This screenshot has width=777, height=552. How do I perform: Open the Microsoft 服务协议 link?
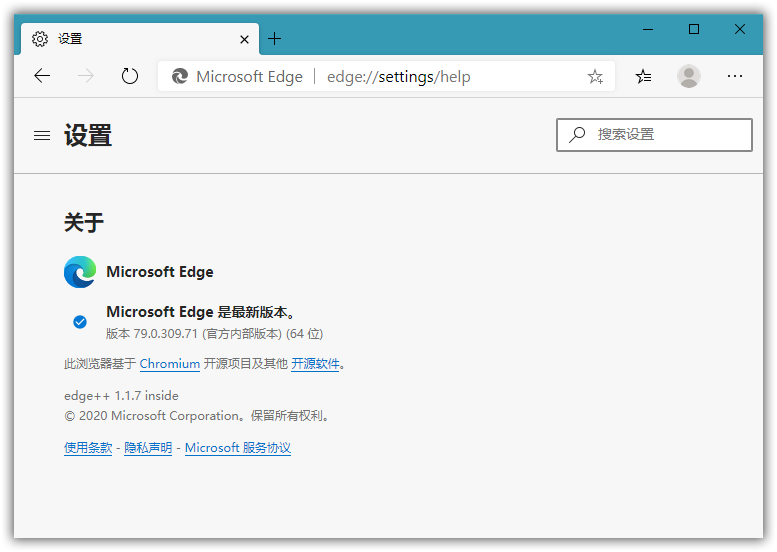tap(238, 448)
